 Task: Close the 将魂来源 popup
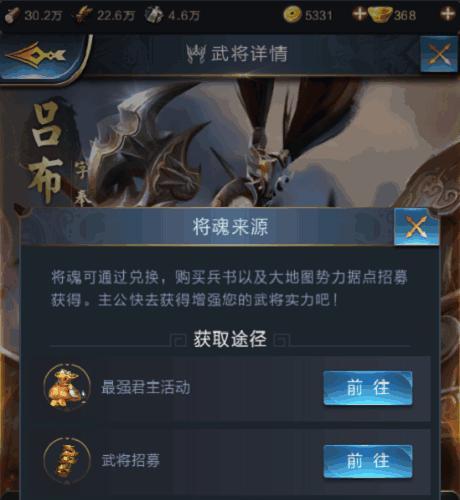pyautogui.click(x=416, y=227)
